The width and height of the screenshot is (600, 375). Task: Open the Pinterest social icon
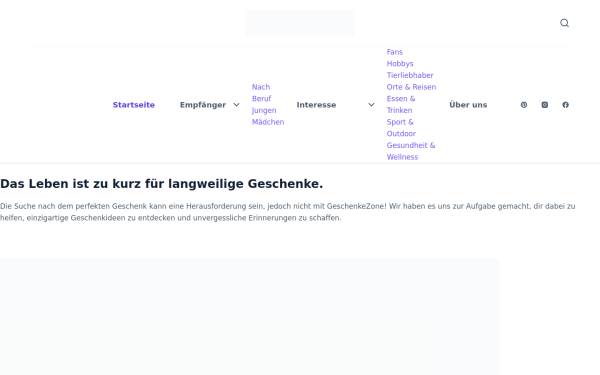[x=524, y=105]
